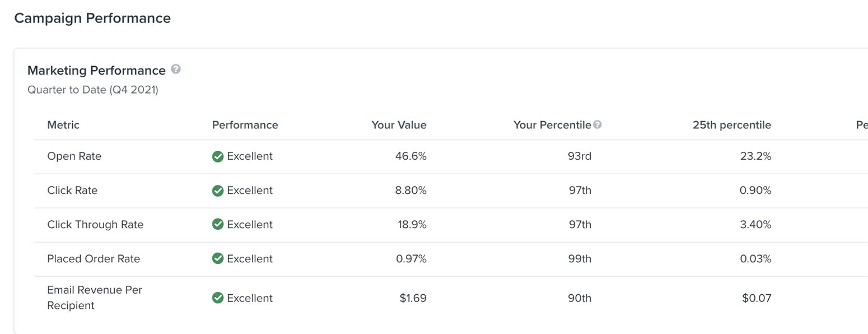Click the checkmark icon on Click Through Rate row
The image size is (868, 334).
pyautogui.click(x=218, y=224)
